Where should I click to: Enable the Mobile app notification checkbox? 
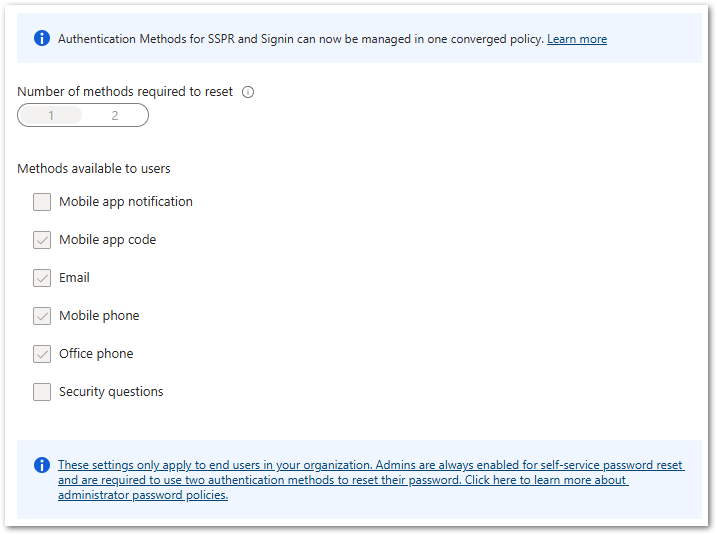(42, 202)
